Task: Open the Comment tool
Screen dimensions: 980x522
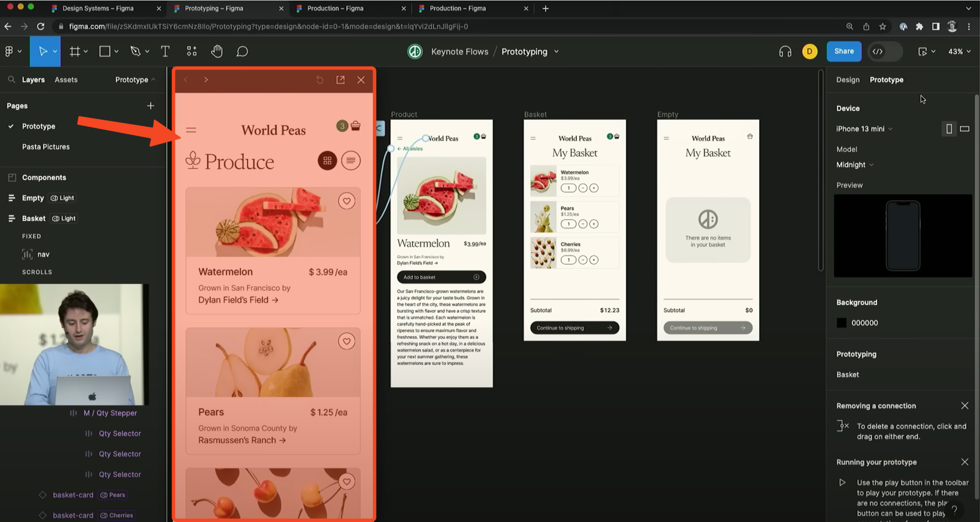Action: tap(242, 51)
